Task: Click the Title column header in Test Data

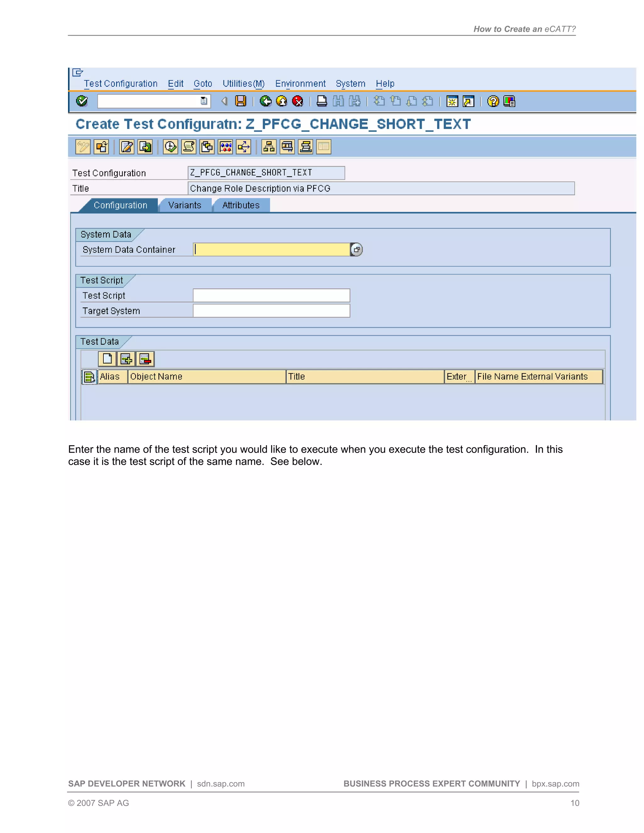Action: point(365,377)
